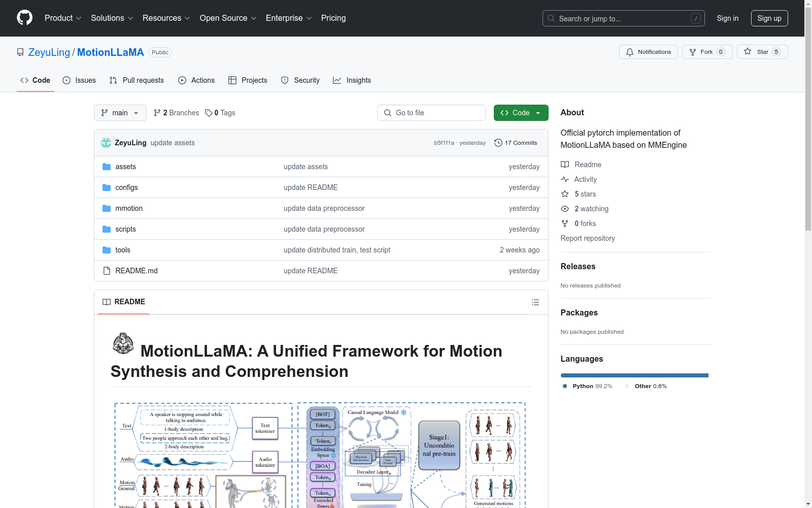Click the forks icon in About
Image resolution: width=812 pixels, height=508 pixels.
(x=565, y=224)
